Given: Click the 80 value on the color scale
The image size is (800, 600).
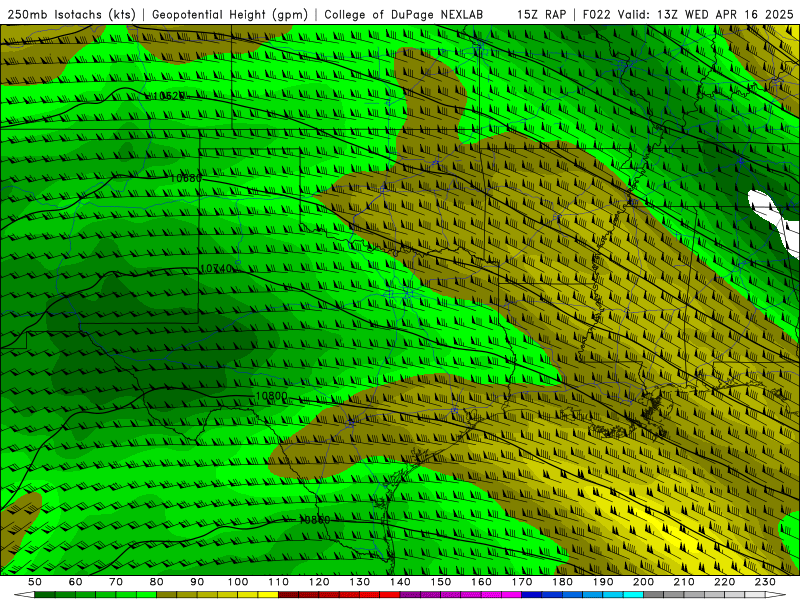Looking at the screenshot, I should (x=157, y=582).
